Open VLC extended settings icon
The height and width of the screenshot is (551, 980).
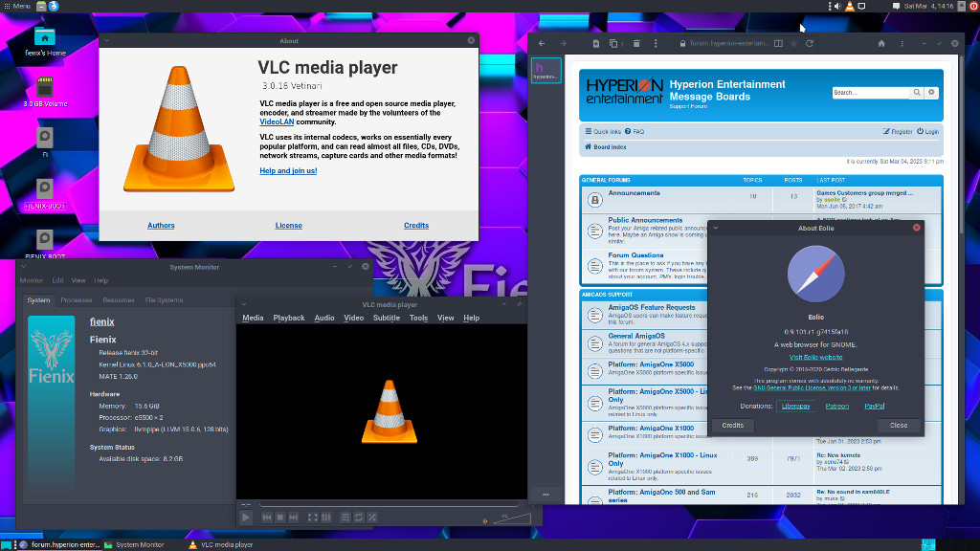325,518
